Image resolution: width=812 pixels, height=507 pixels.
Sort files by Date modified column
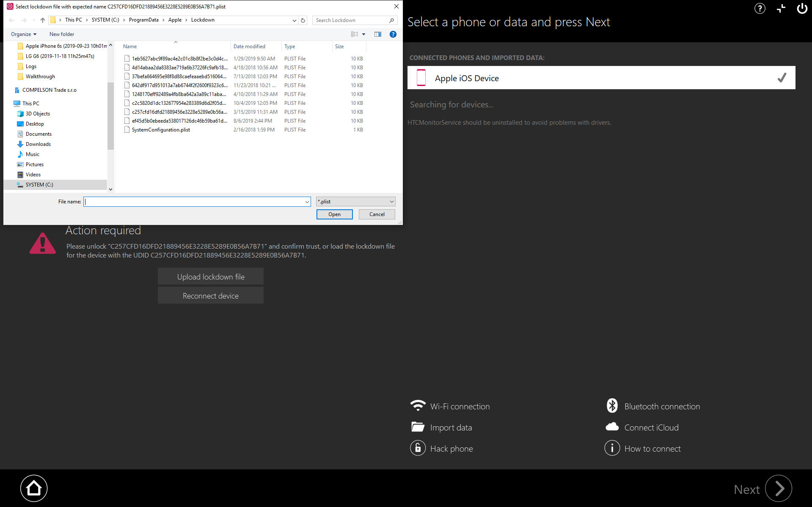256,47
